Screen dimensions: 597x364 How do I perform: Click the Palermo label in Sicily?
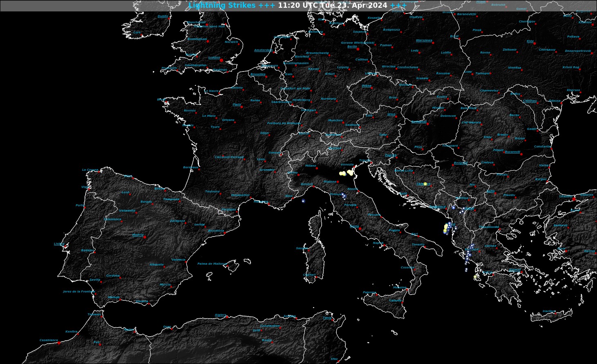369,293
